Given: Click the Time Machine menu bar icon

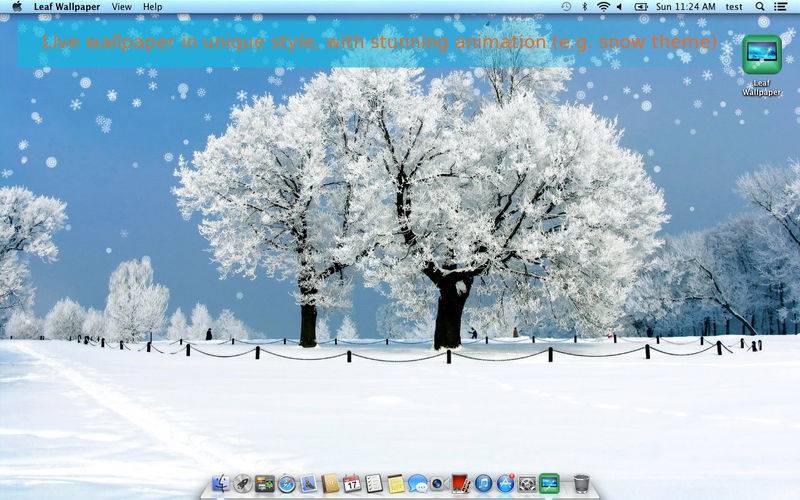Looking at the screenshot, I should [566, 7].
